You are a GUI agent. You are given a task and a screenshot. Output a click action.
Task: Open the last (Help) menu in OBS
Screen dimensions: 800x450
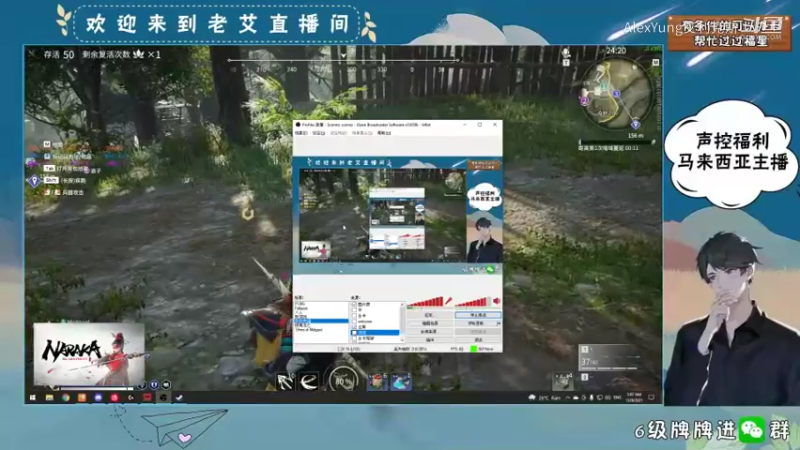coord(384,133)
